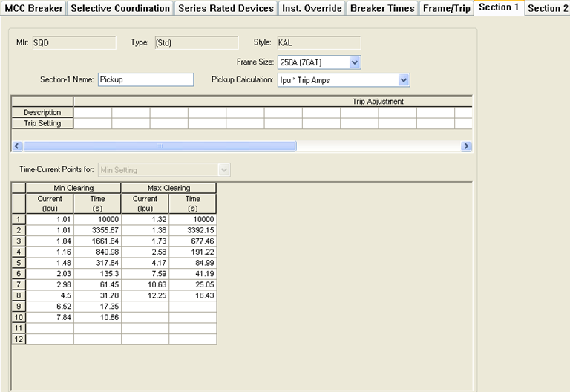Expand the Frame Size dropdown
Viewport: 570px width, 392px height.
point(355,63)
